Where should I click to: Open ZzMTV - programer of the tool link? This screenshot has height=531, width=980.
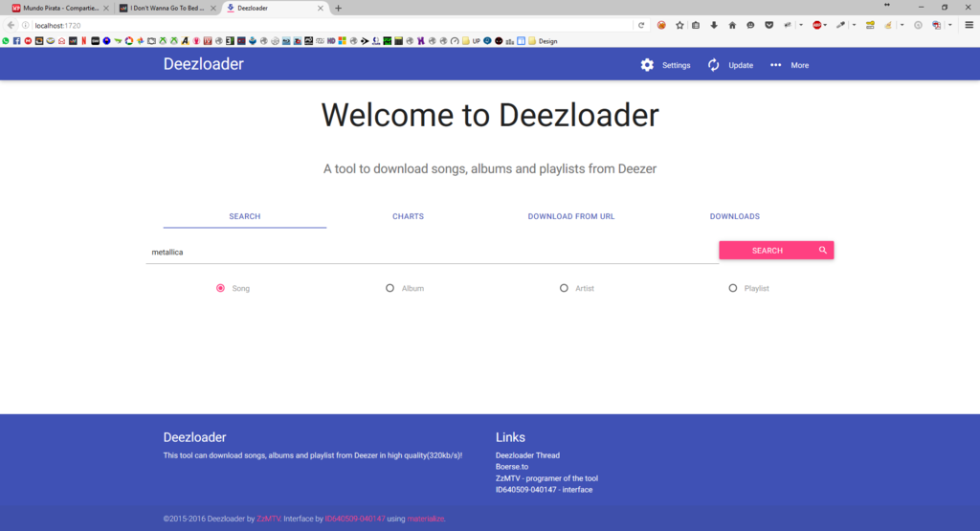pos(546,478)
